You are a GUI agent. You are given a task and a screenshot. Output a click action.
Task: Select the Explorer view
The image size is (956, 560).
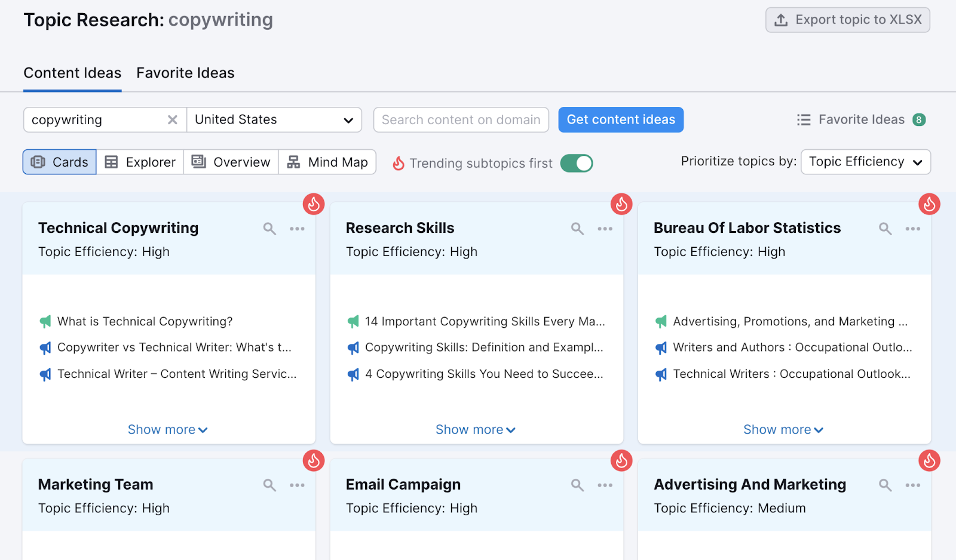140,162
